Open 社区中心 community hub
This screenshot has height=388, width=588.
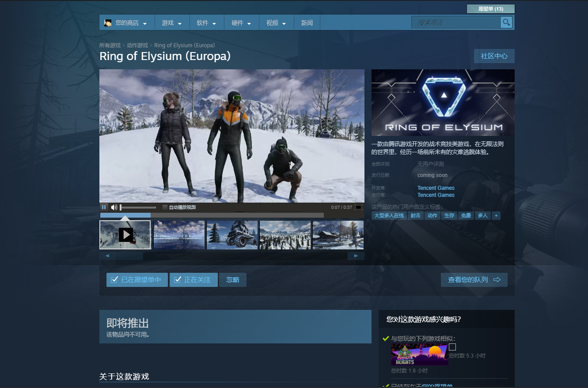click(x=494, y=56)
